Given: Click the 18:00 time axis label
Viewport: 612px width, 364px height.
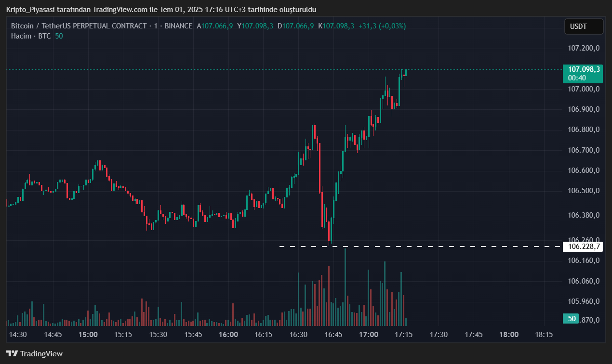Looking at the screenshot, I should pyautogui.click(x=509, y=335).
